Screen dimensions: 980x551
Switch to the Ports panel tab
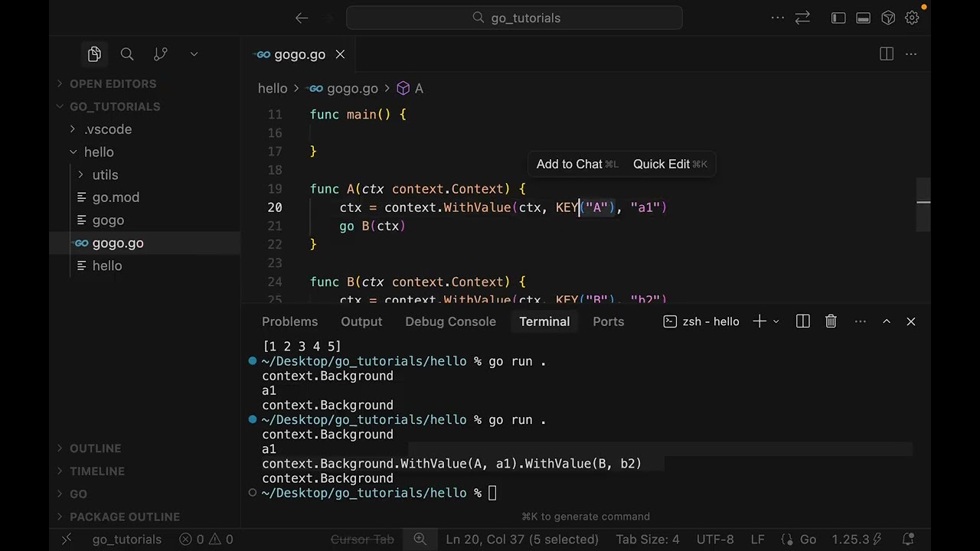609,321
